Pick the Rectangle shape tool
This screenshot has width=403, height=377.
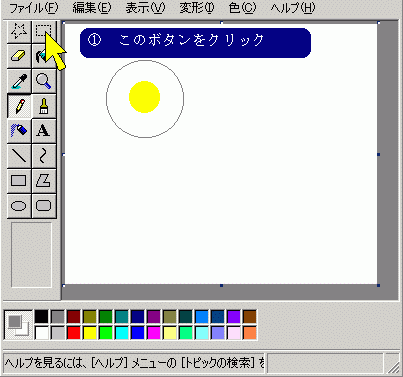(19, 181)
